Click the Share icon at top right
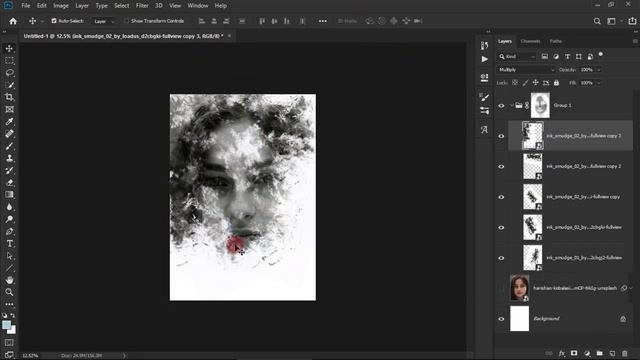 (632, 21)
